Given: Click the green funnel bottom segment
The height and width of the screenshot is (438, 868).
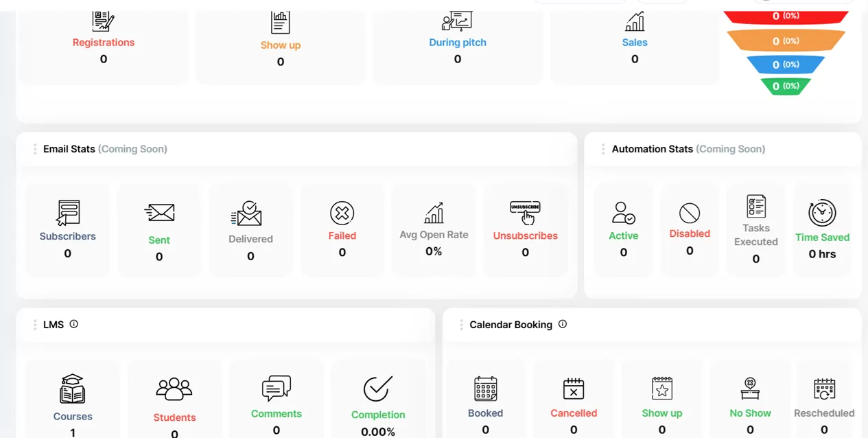Looking at the screenshot, I should coord(785,86).
